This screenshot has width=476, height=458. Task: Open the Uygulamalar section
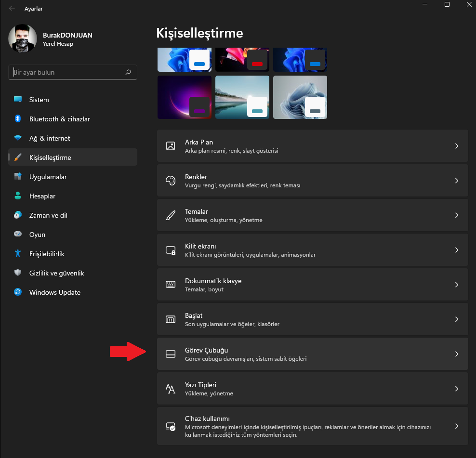[x=48, y=177]
